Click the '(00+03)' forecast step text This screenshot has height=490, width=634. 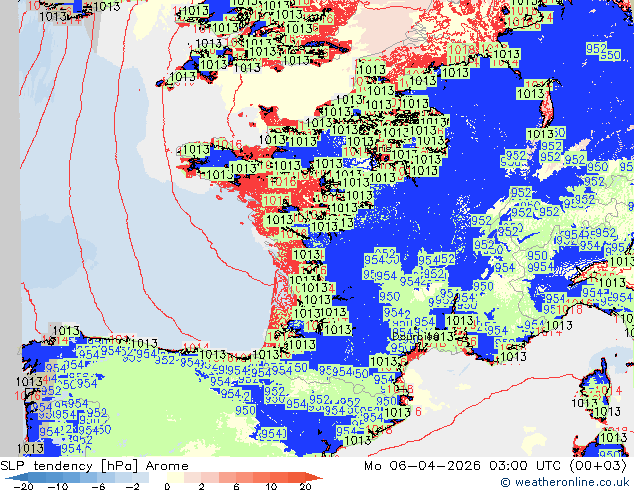(598, 466)
